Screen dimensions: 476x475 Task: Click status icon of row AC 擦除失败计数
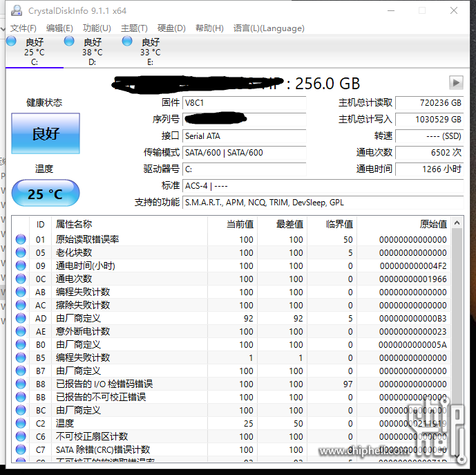click(21, 305)
